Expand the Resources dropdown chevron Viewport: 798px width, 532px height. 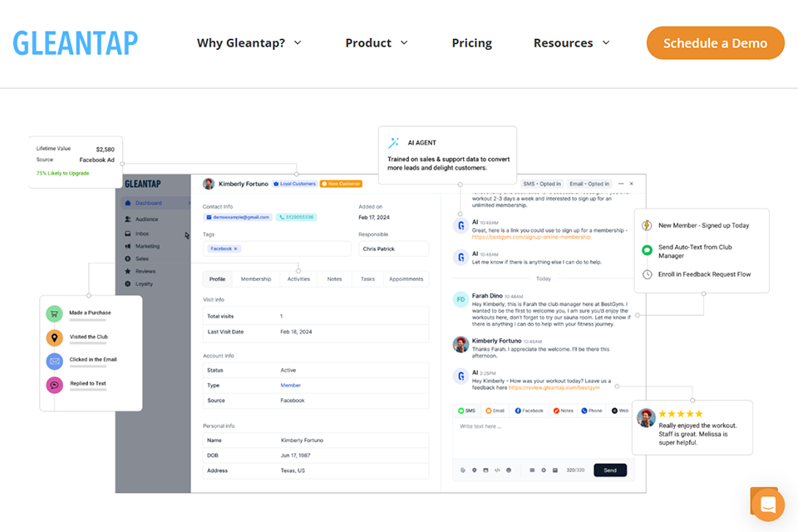tap(606, 42)
